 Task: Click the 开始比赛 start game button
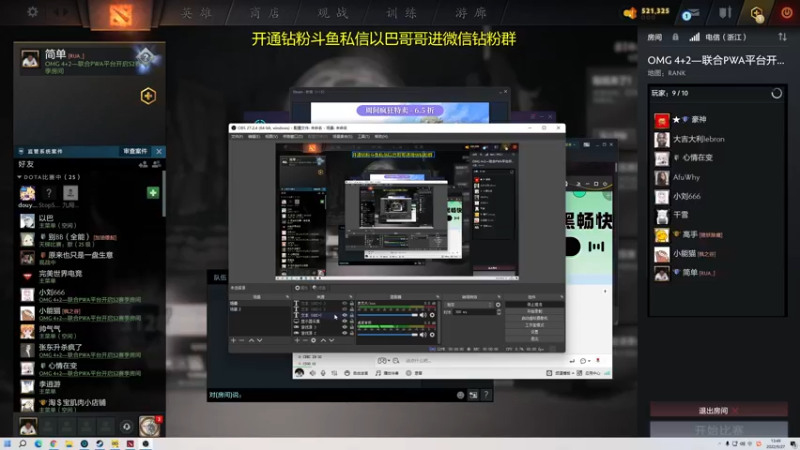click(718, 430)
